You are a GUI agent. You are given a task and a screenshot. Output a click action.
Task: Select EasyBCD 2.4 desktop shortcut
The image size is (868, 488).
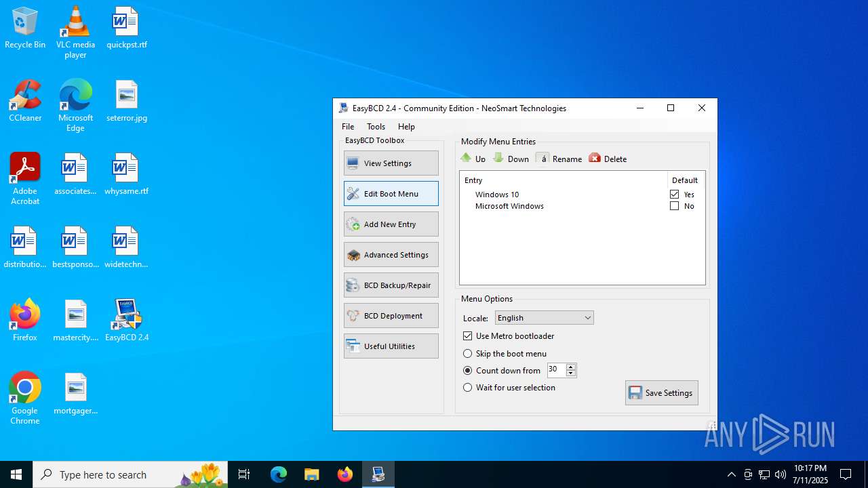coord(127,321)
